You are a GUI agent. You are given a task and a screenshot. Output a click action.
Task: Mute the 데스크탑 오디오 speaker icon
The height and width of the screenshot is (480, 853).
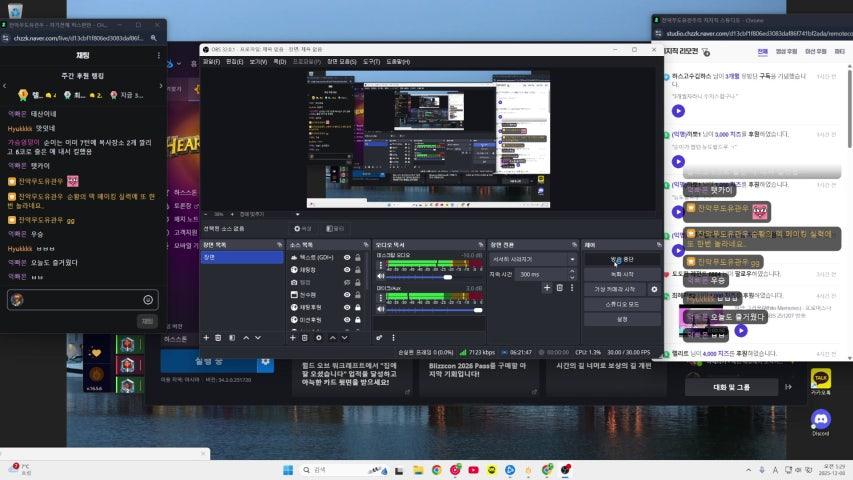382,276
